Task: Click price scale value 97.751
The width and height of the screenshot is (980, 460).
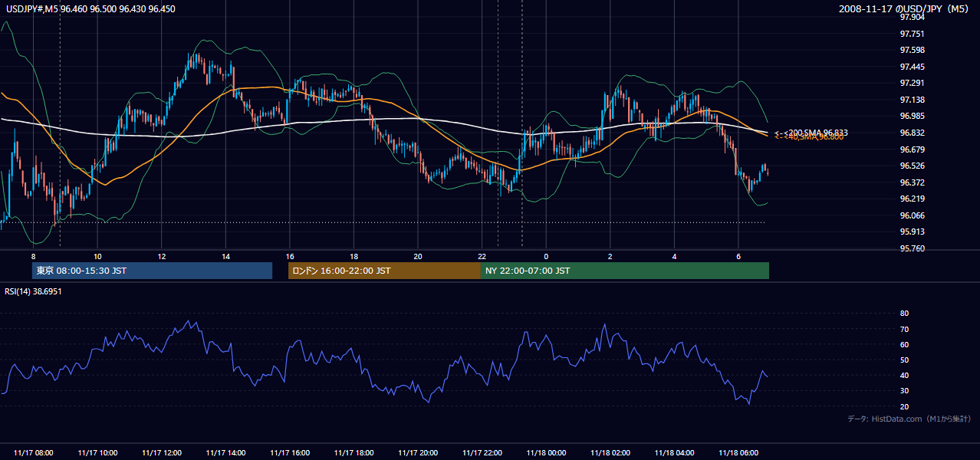Action: pos(912,34)
